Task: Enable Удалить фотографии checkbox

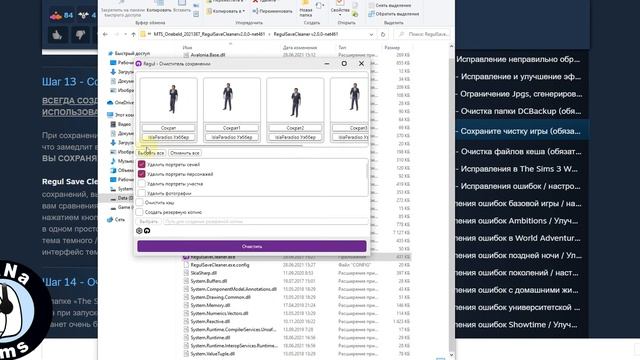Action: [x=142, y=193]
